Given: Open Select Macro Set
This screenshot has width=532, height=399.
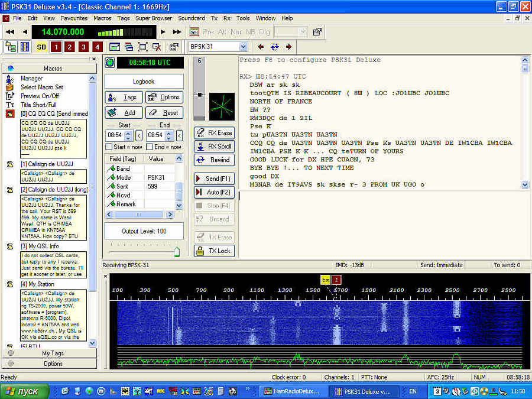Looking at the screenshot, I should (x=42, y=87).
